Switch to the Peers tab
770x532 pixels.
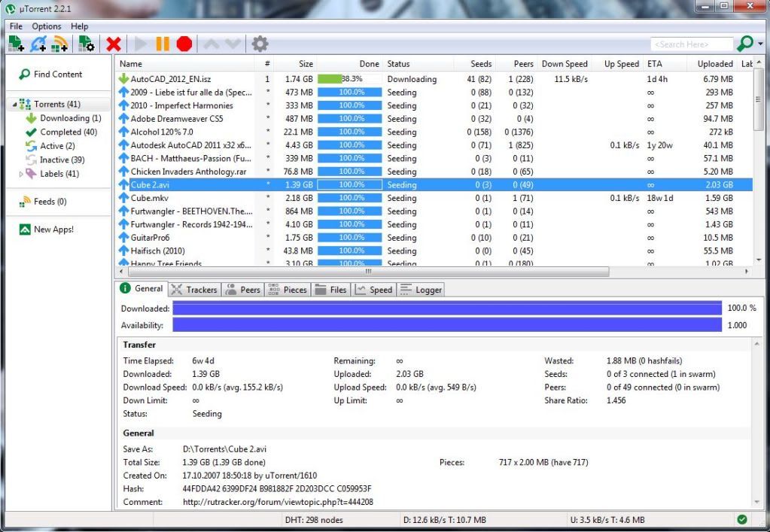(x=242, y=290)
